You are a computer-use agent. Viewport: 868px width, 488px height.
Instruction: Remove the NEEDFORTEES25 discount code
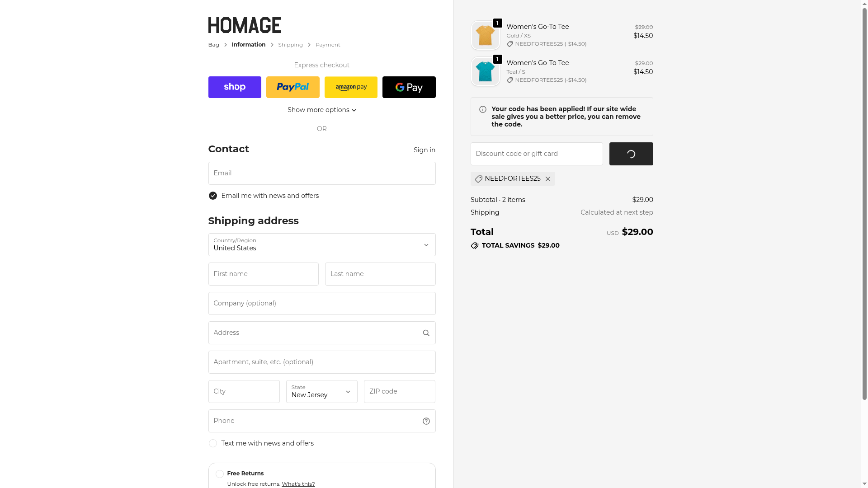click(x=548, y=179)
